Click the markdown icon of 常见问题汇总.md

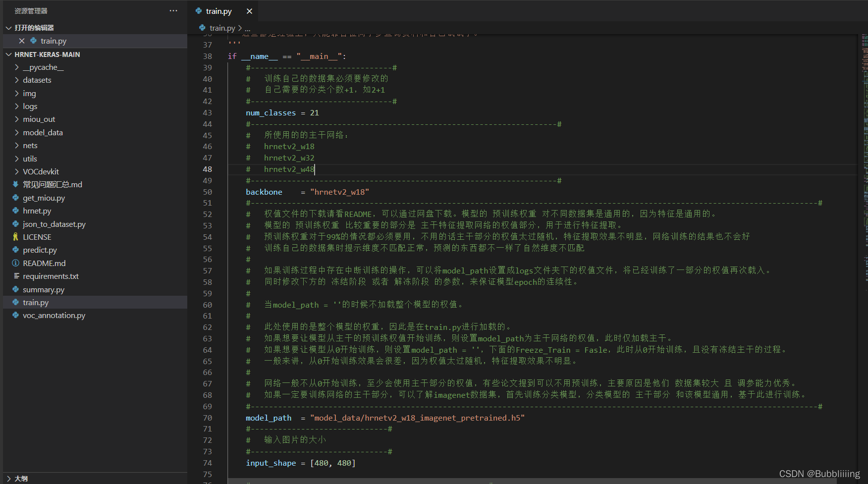tap(16, 184)
